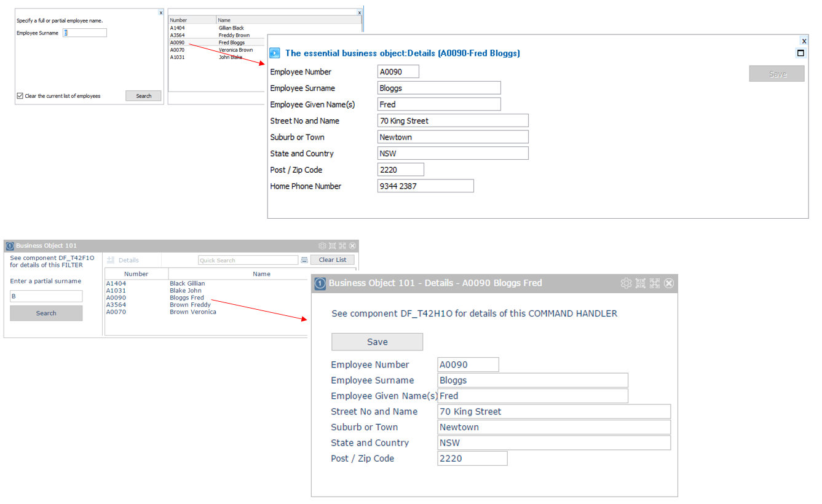The height and width of the screenshot is (504, 822).
Task: Click State and Country field in Business Object 101 - Details window
Action: pyautogui.click(x=554, y=443)
